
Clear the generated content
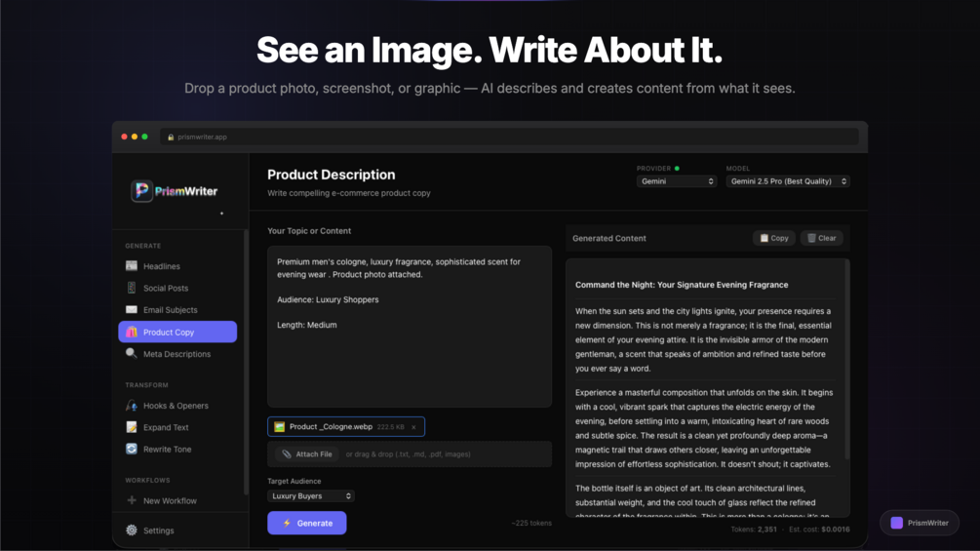(821, 238)
